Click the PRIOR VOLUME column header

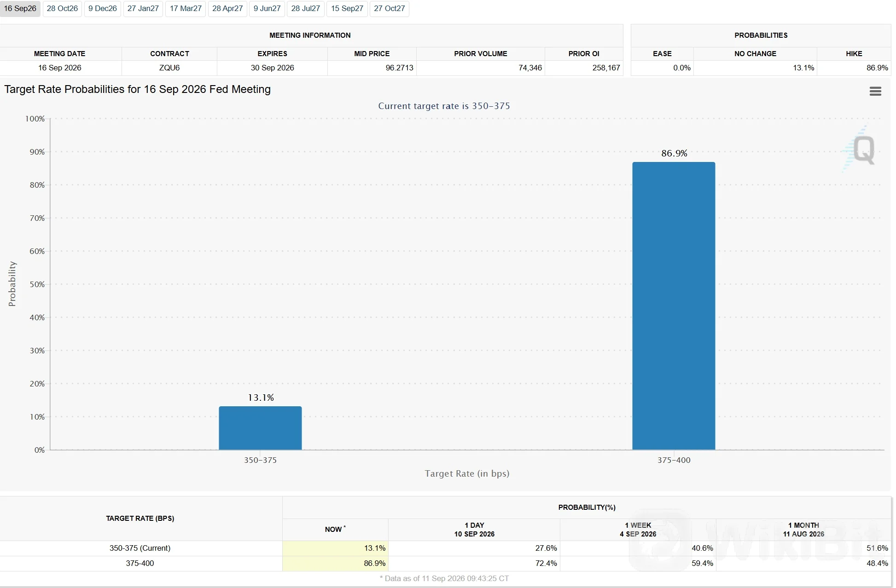481,54
